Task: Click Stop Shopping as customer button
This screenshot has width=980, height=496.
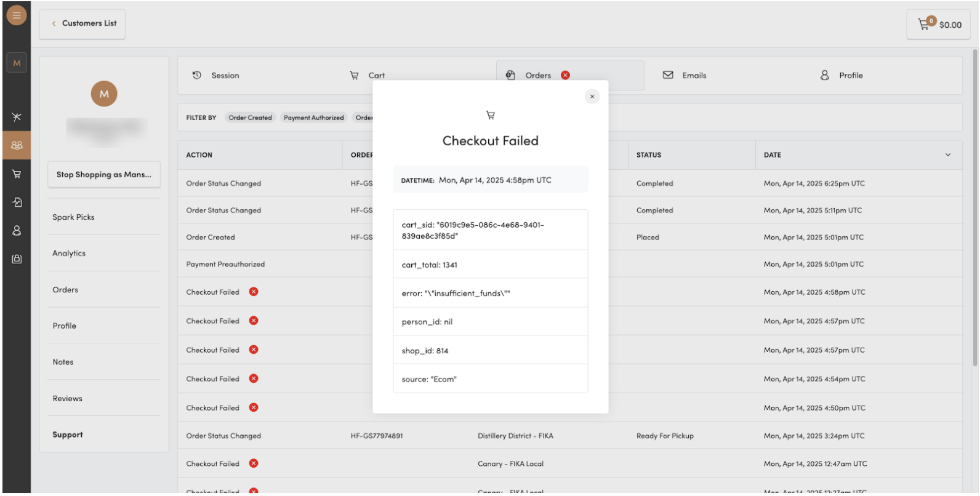Action: point(103,175)
